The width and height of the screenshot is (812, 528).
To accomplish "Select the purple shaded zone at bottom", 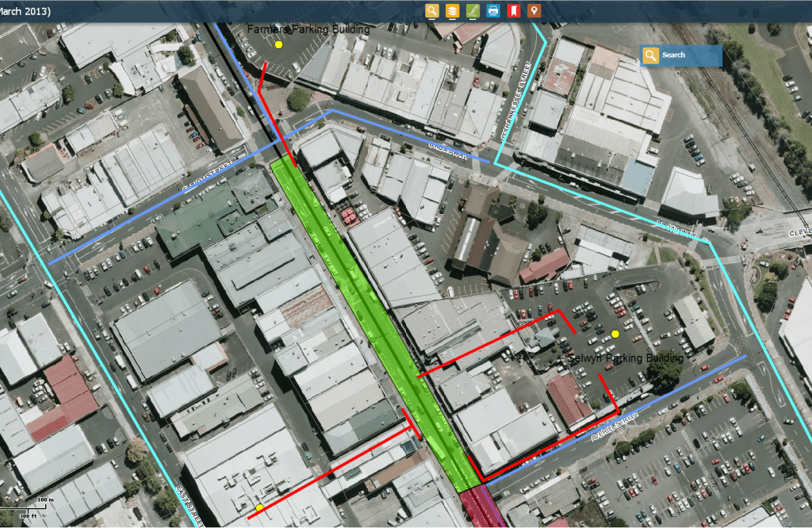I will point(484,509).
